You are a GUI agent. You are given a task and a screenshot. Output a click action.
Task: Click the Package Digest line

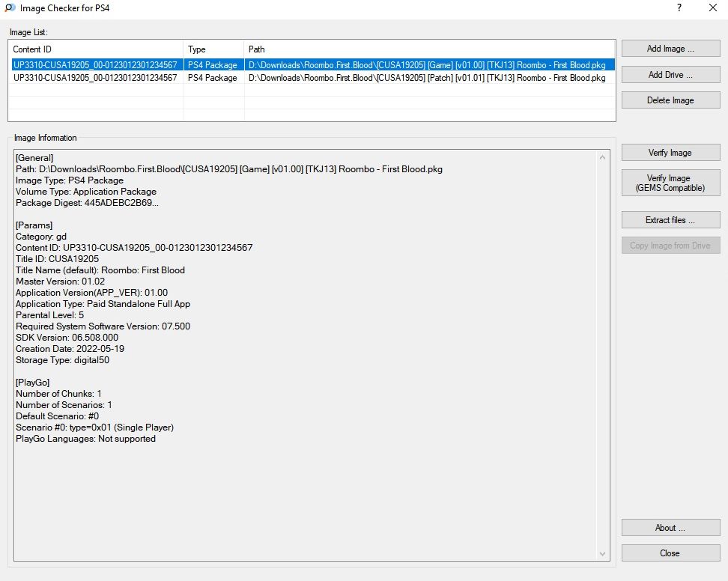(87, 203)
